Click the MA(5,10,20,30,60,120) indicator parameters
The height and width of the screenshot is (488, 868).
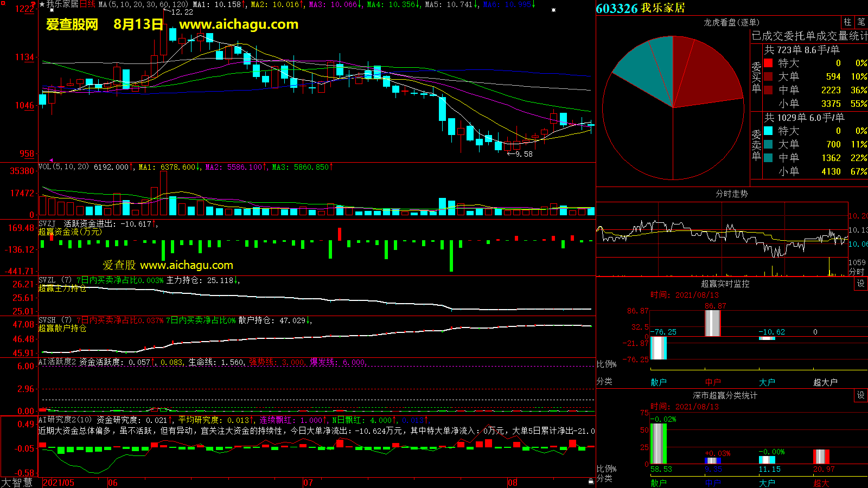[x=143, y=4]
